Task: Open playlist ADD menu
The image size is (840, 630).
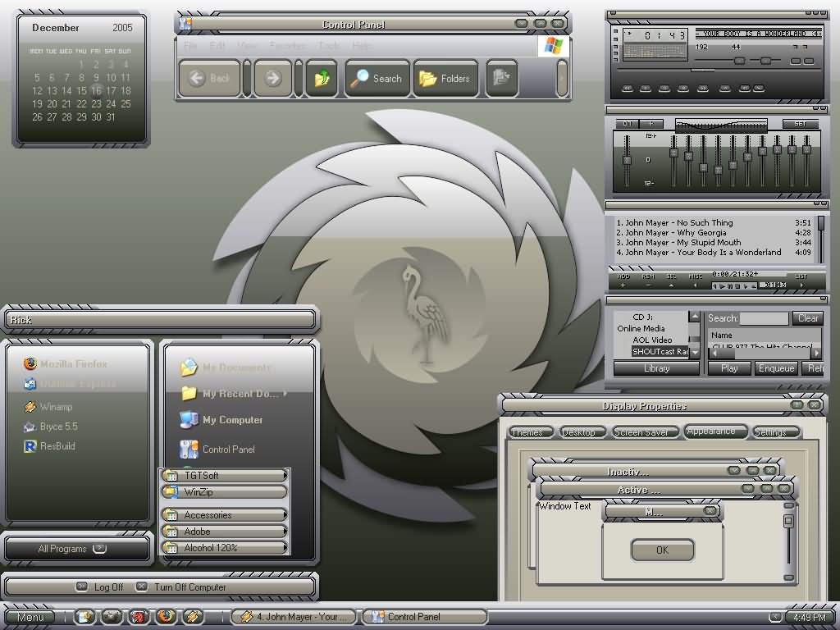Action: 623,281
